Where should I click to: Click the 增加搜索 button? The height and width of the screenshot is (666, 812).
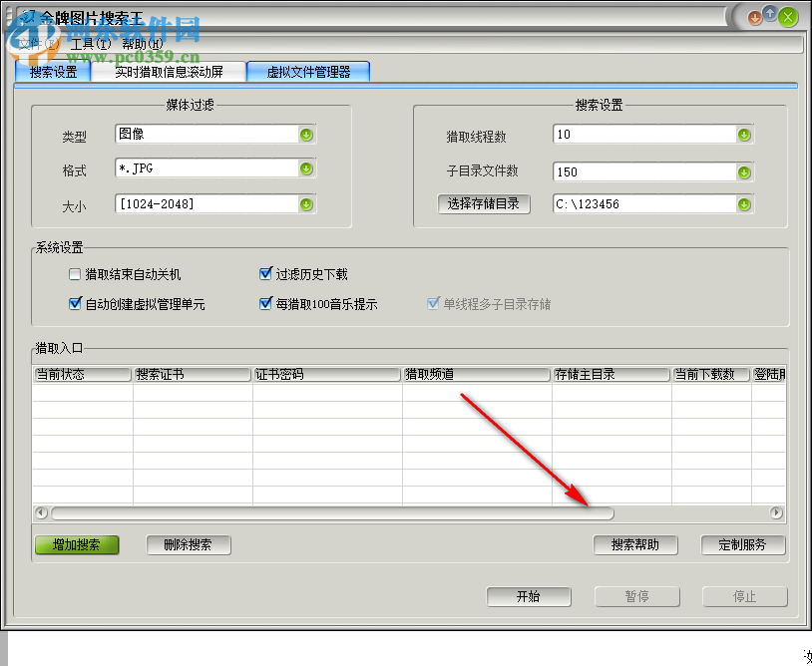[76, 545]
